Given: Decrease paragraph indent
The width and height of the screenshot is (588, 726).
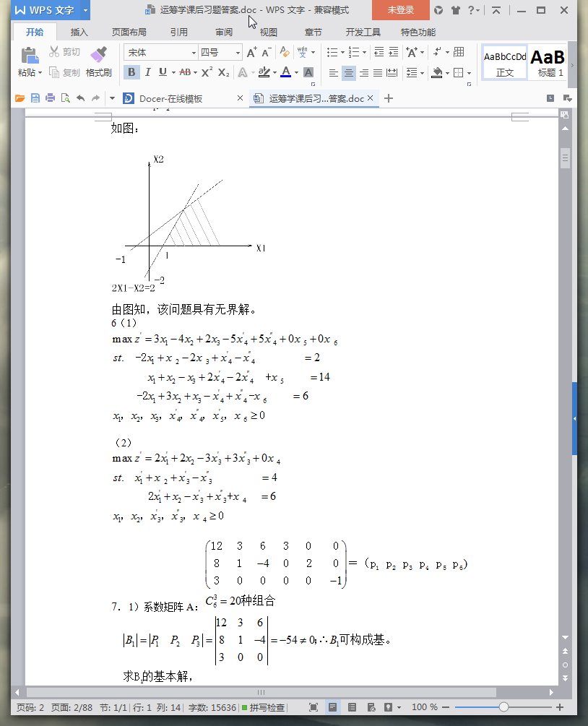Looking at the screenshot, I should click(379, 52).
